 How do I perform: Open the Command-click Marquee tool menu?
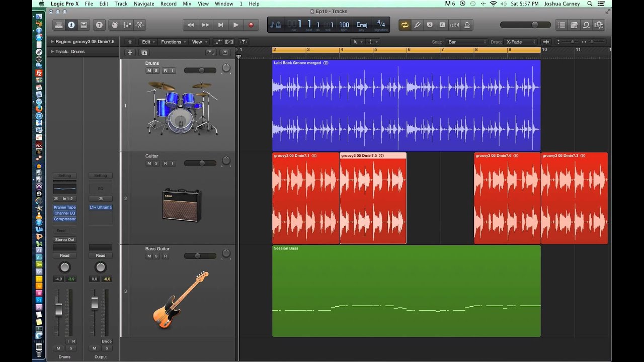(372, 42)
